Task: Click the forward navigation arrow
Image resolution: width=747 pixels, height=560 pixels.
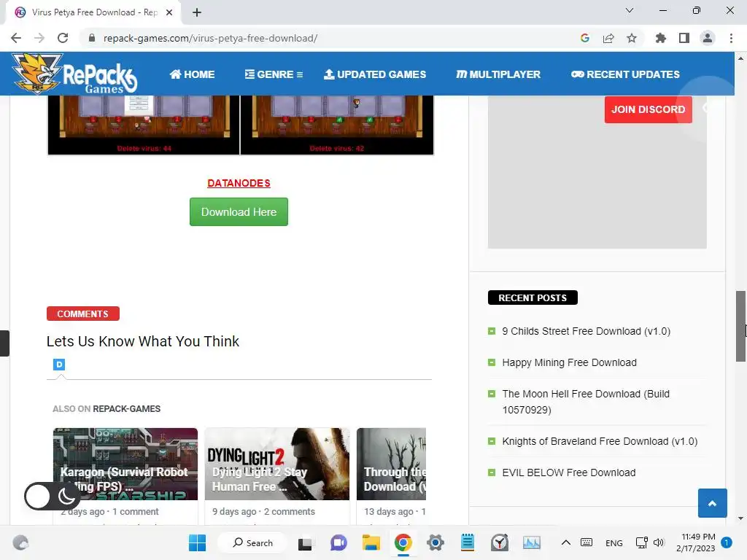Action: (x=39, y=38)
